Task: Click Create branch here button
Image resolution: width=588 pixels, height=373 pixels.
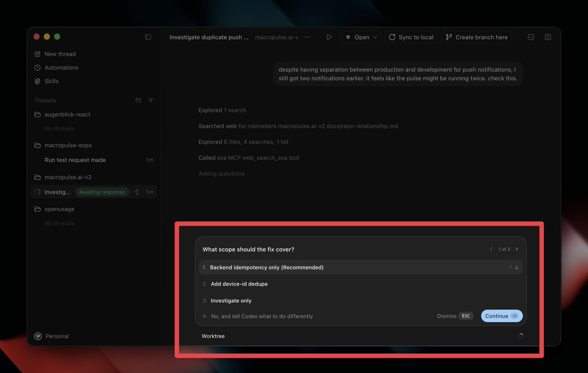Action: coord(476,37)
